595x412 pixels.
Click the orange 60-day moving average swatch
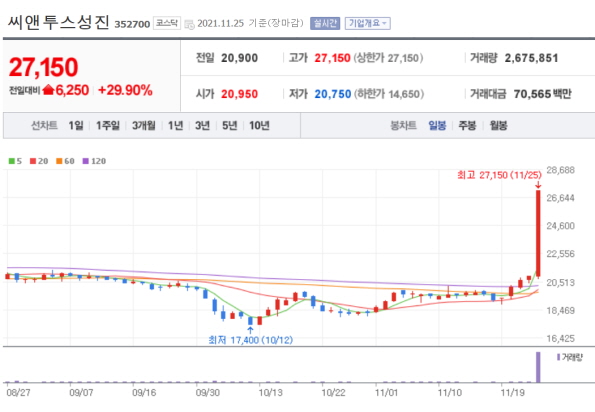point(59,161)
